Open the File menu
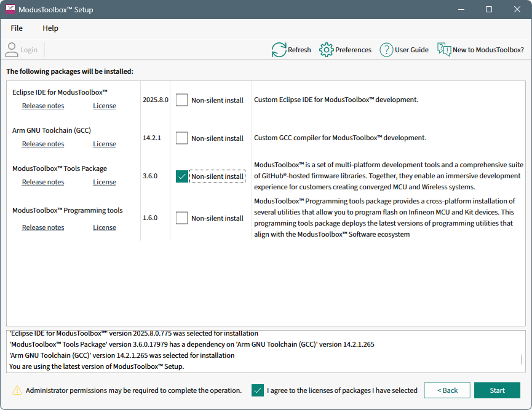 click(x=17, y=28)
